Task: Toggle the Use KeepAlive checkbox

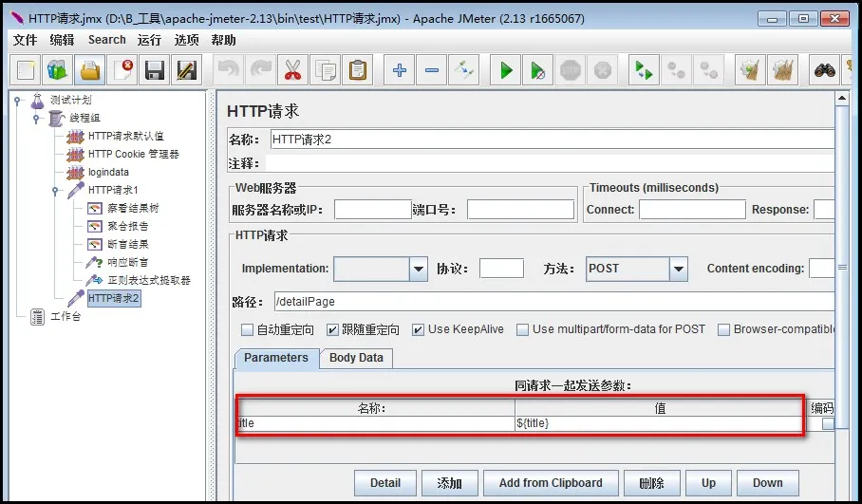Action: tap(419, 329)
